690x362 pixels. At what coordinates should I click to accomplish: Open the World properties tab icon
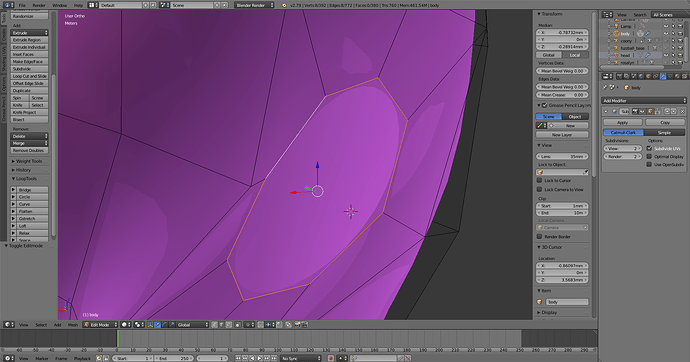(x=641, y=76)
